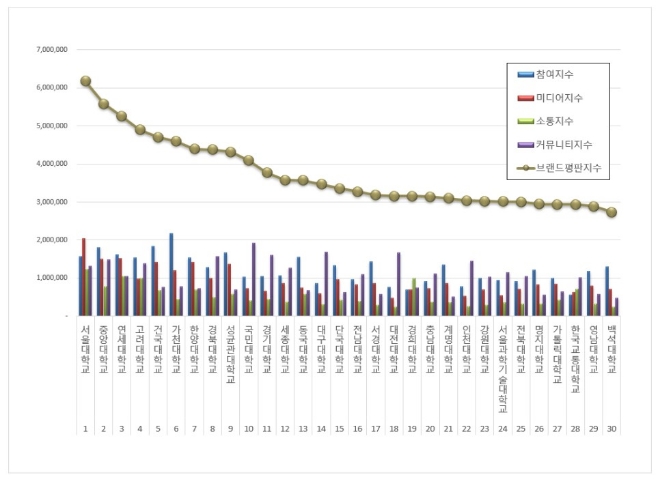Click the 명지대학교 axis label
660x479 pixels.
tap(539, 349)
